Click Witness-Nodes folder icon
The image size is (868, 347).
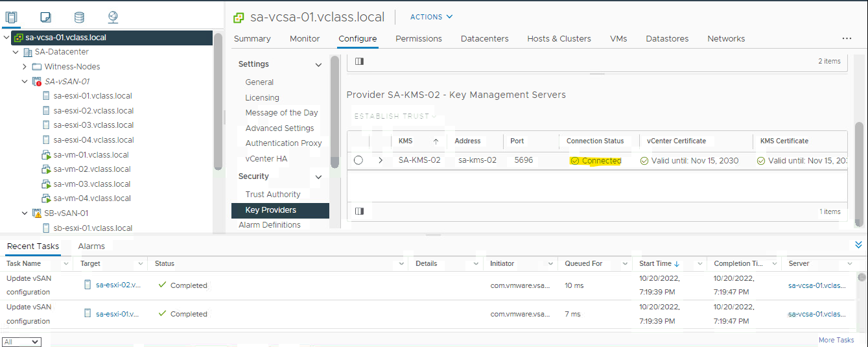tap(37, 67)
